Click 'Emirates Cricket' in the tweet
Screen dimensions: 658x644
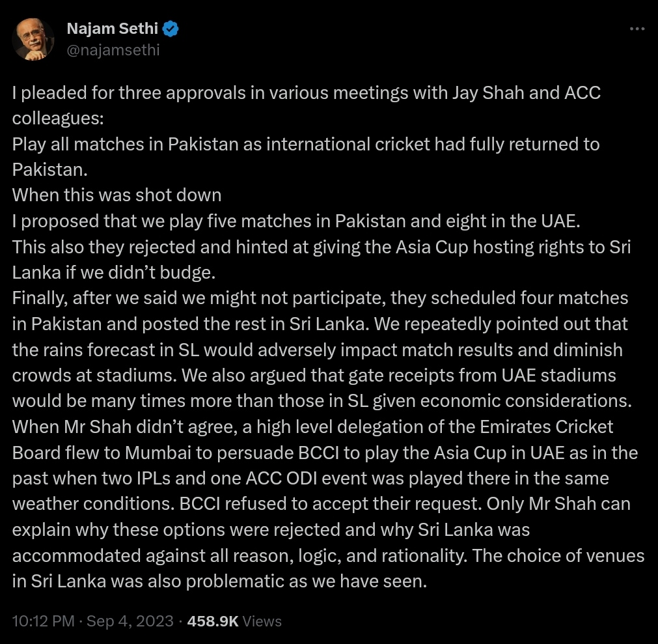coord(546,427)
